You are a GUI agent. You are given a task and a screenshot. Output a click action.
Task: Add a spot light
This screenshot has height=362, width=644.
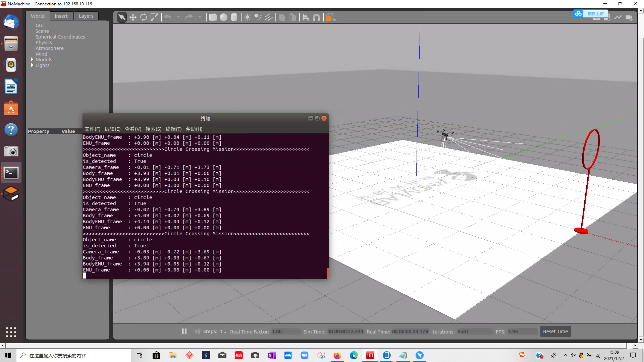click(x=258, y=17)
